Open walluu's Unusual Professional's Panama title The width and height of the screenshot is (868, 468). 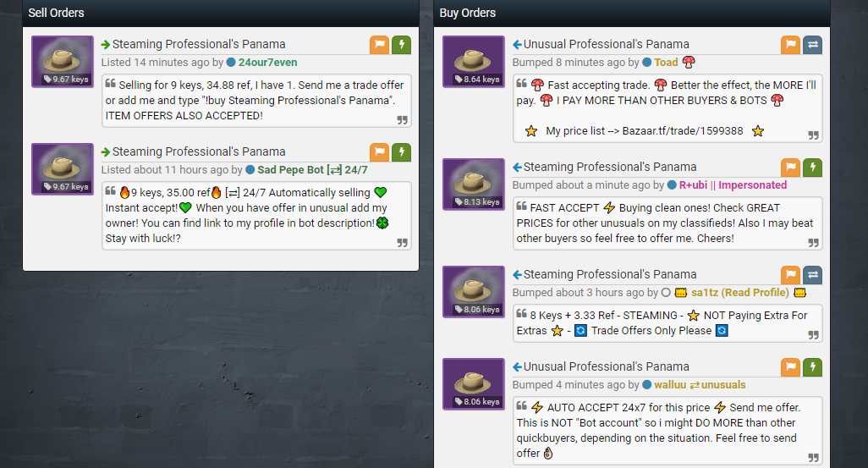coord(606,366)
